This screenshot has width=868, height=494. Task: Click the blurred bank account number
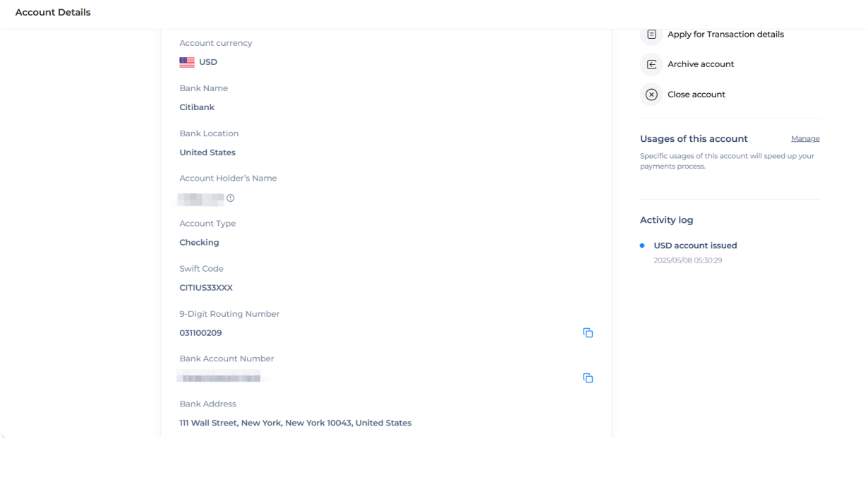219,378
